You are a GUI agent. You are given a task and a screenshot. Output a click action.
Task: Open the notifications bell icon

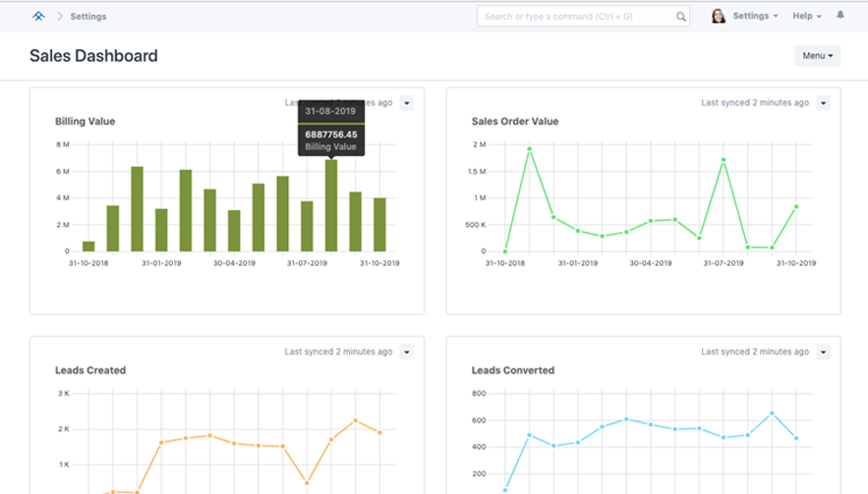point(840,16)
